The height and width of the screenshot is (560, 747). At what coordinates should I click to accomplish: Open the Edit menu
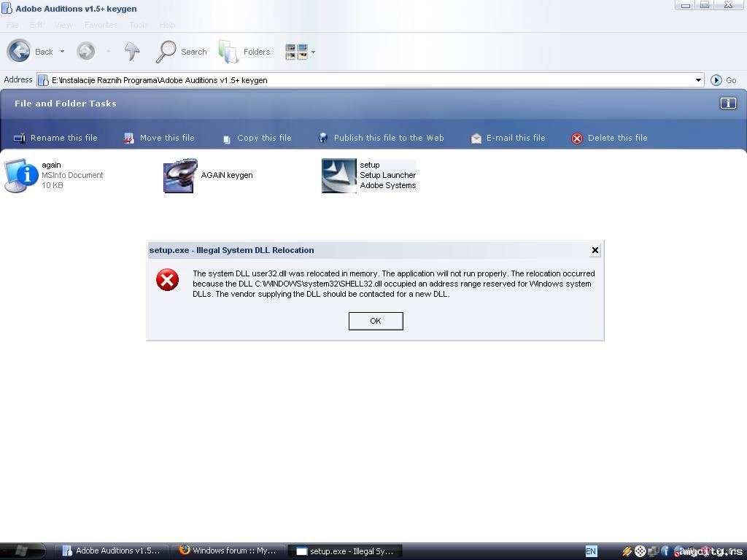(36, 25)
